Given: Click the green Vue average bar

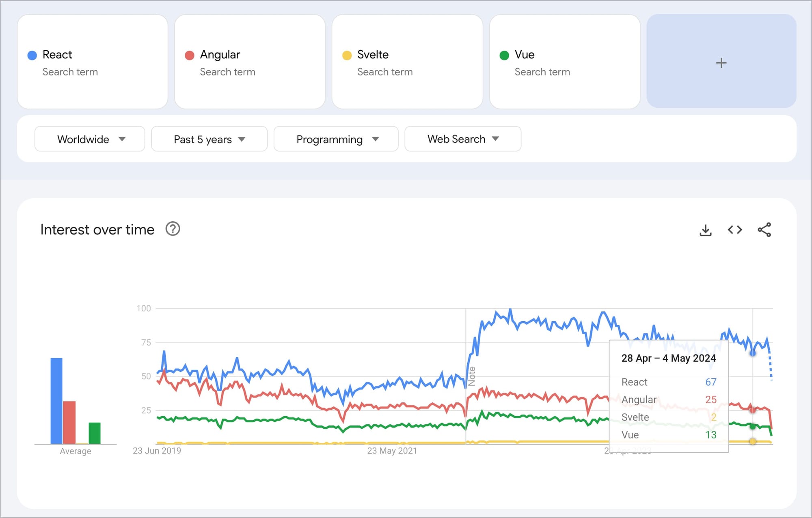Looking at the screenshot, I should 95,433.
